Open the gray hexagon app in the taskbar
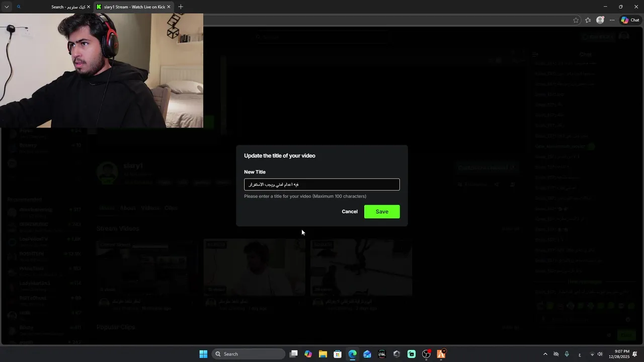 pyautogui.click(x=397, y=354)
